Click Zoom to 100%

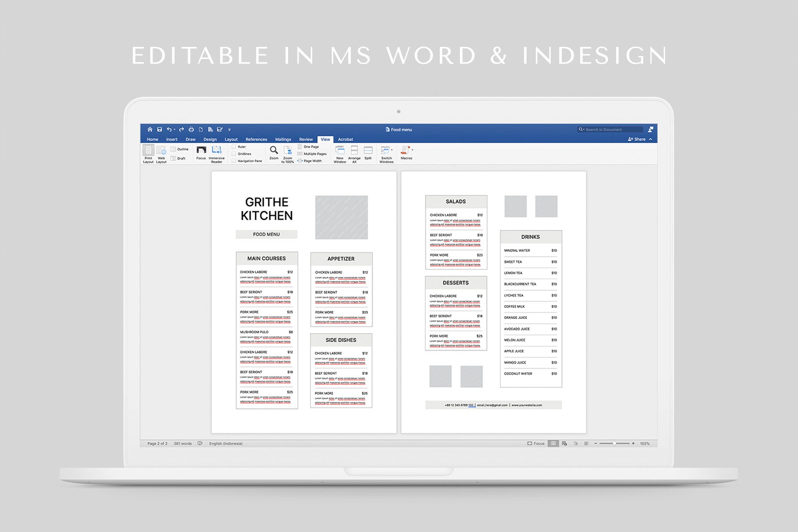[288, 153]
